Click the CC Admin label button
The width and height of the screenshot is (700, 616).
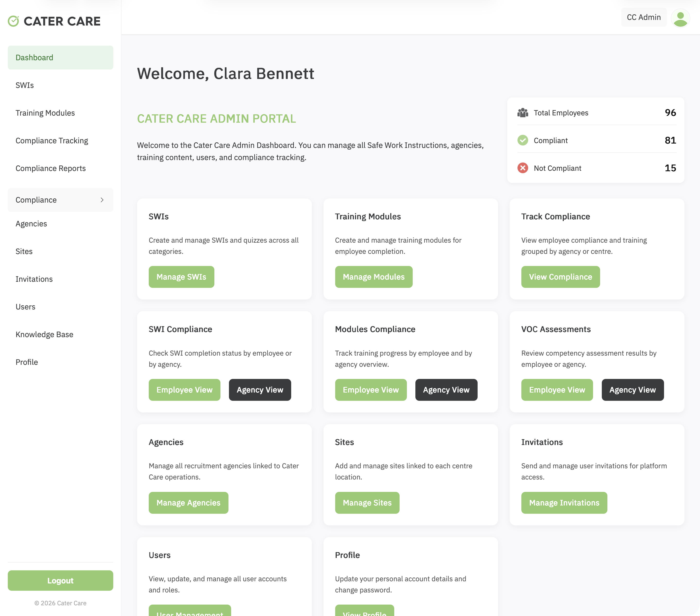point(644,17)
